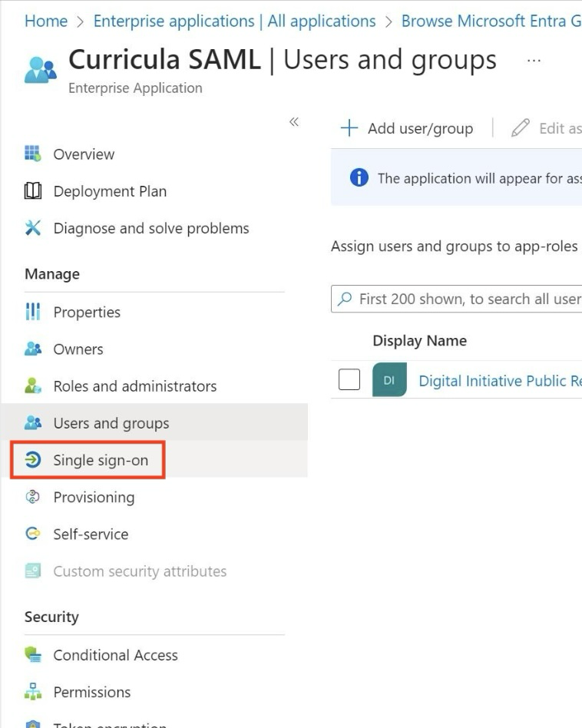Image resolution: width=582 pixels, height=728 pixels.
Task: Click the Diagnose and solve problems wrench icon
Action: 32,228
